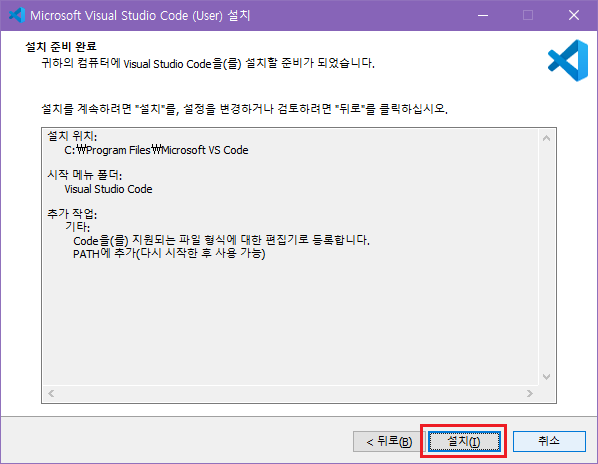Click the VS Code icon in title bar

pos(17,15)
